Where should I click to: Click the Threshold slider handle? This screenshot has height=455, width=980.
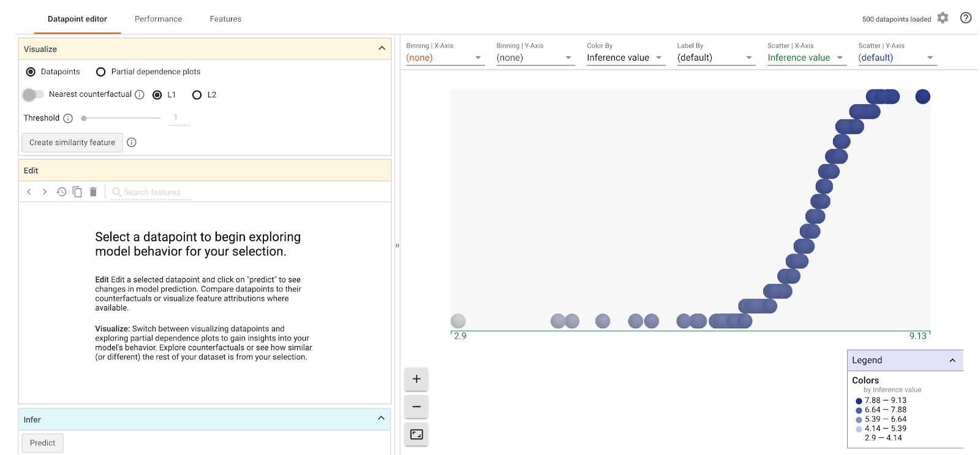tap(84, 118)
